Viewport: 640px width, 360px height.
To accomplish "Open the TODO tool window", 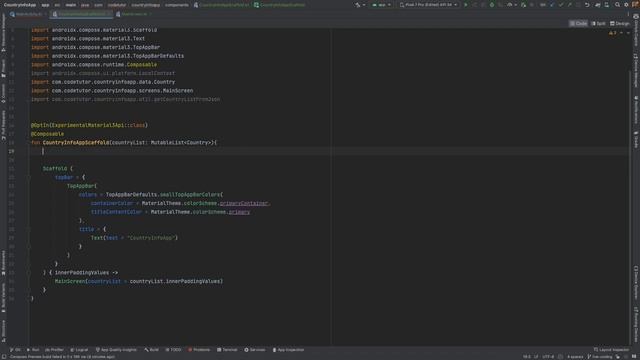I will coord(173,350).
